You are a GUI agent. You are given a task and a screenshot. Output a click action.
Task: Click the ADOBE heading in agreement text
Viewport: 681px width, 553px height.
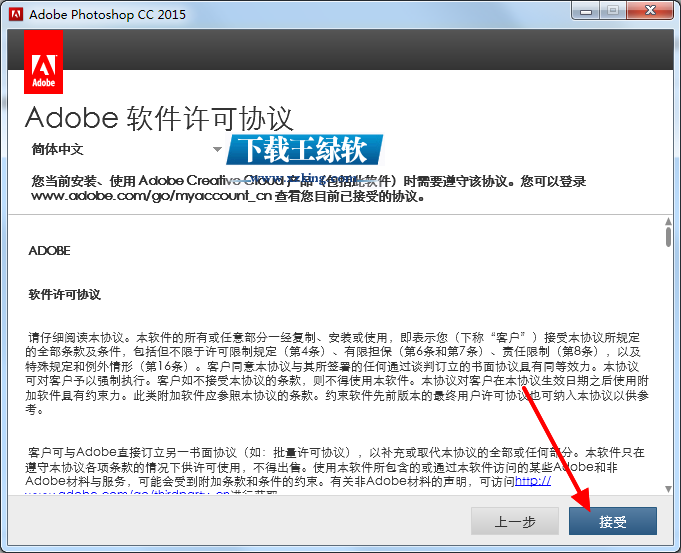tap(49, 251)
